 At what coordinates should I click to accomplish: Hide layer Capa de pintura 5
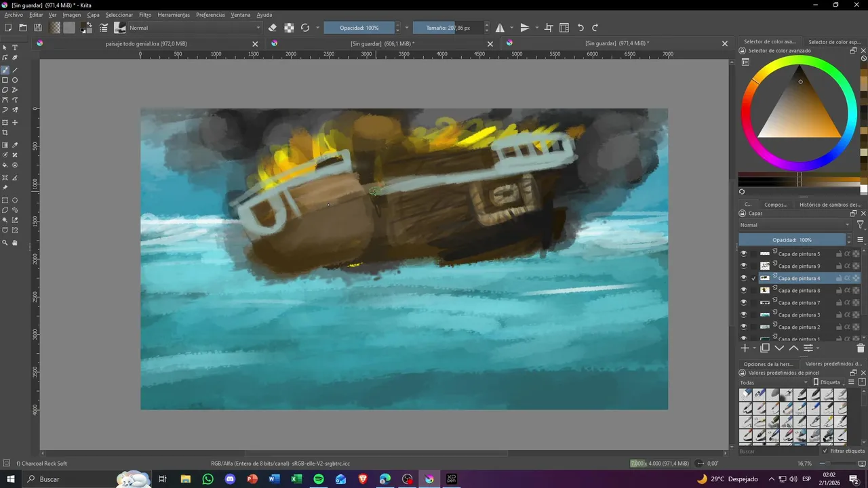pyautogui.click(x=743, y=254)
